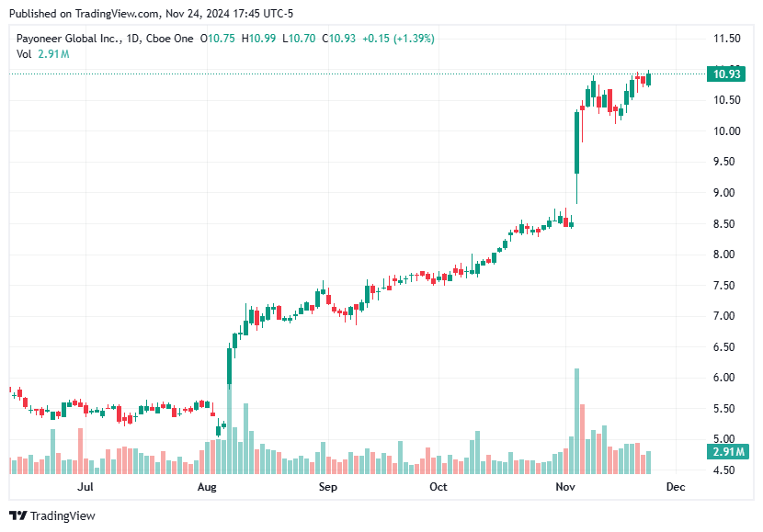Click the TradingView logo icon
This screenshot has width=763, height=532.
18,515
